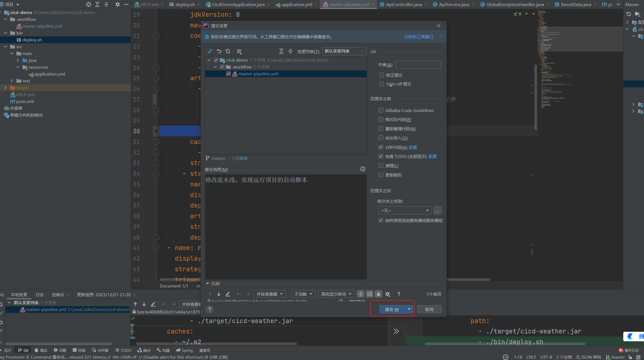Screen dimensions: 644x360
Task: Switch to GlobalExceptionHandler.java editor tab
Action: (515, 4)
